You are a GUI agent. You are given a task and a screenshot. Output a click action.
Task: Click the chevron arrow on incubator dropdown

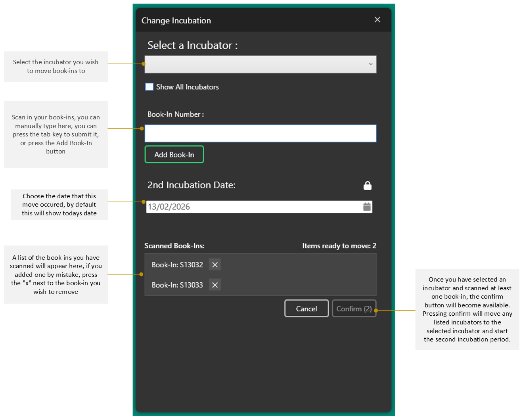tap(371, 64)
